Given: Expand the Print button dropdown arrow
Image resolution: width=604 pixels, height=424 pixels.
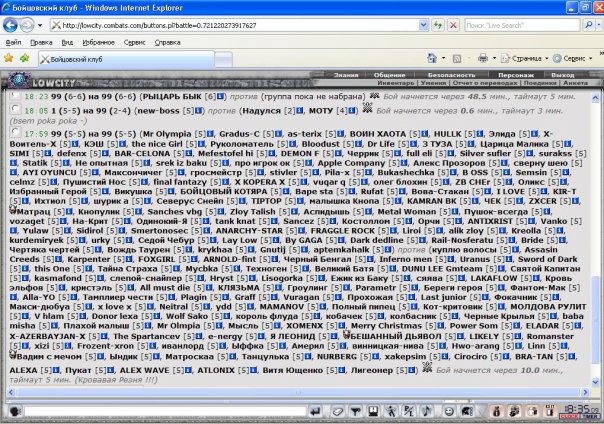Looking at the screenshot, I should click(494, 59).
